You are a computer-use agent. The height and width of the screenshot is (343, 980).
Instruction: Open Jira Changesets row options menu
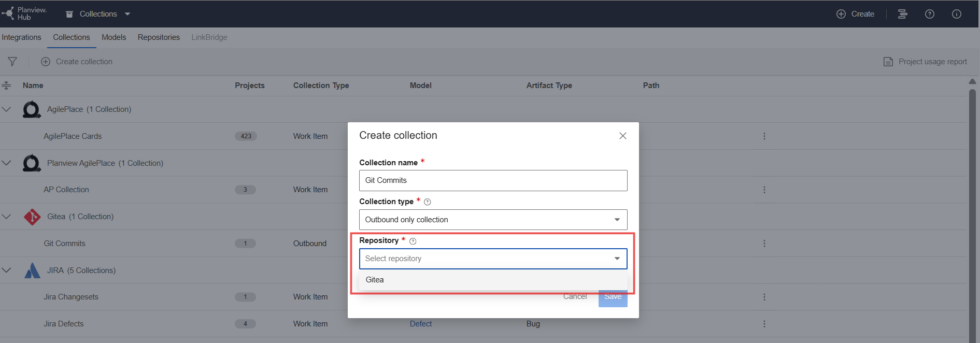(x=764, y=297)
